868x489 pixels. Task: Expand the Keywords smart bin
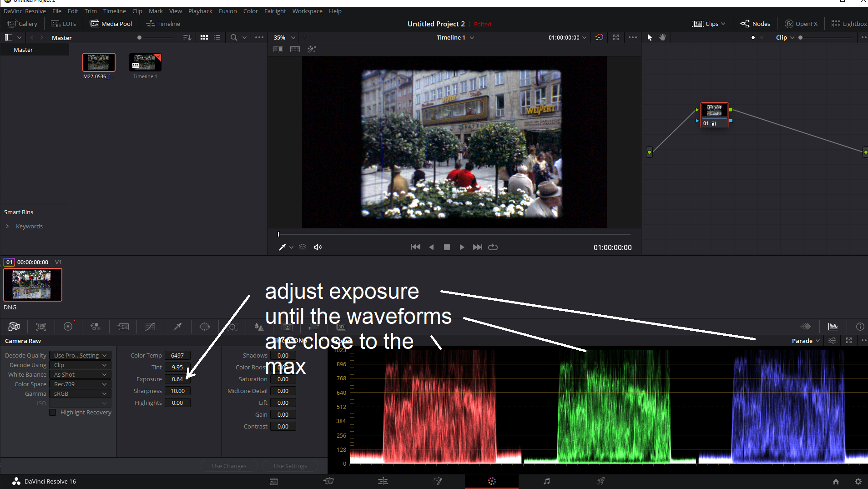click(x=7, y=226)
